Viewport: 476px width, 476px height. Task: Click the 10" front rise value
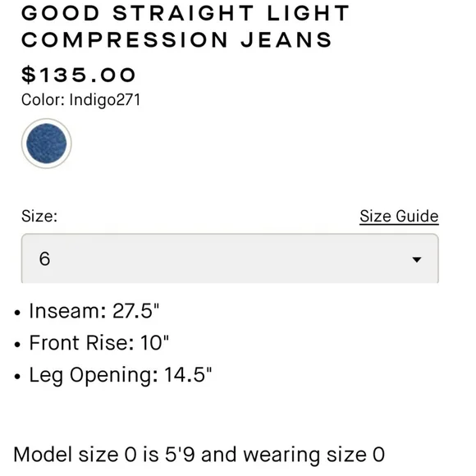pos(154,342)
